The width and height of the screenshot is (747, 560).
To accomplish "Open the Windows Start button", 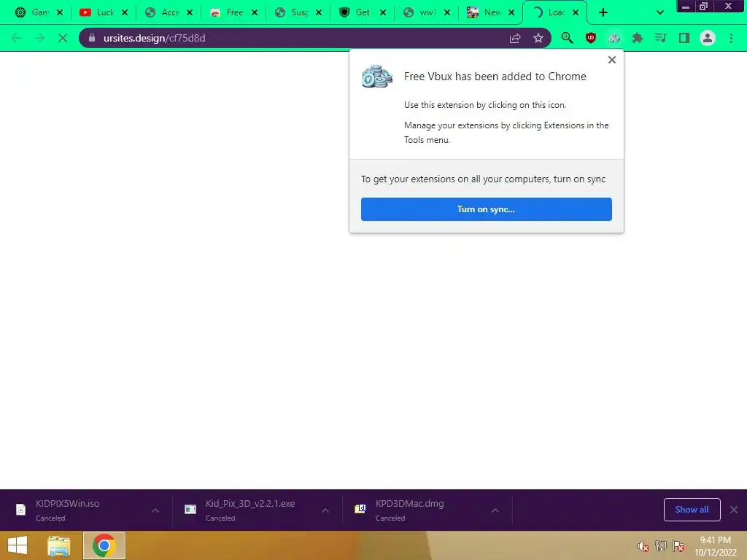I will (18, 545).
